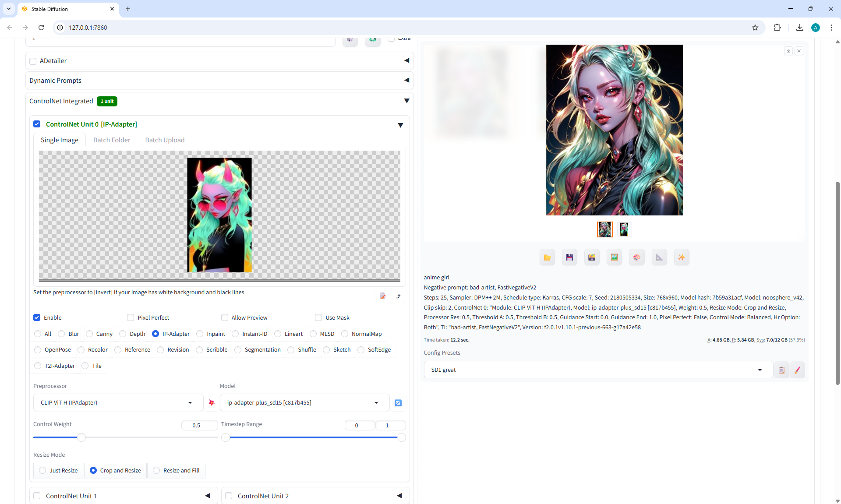Refresh the ControlNet model list icon
This screenshot has height=504, width=841.
398,403
